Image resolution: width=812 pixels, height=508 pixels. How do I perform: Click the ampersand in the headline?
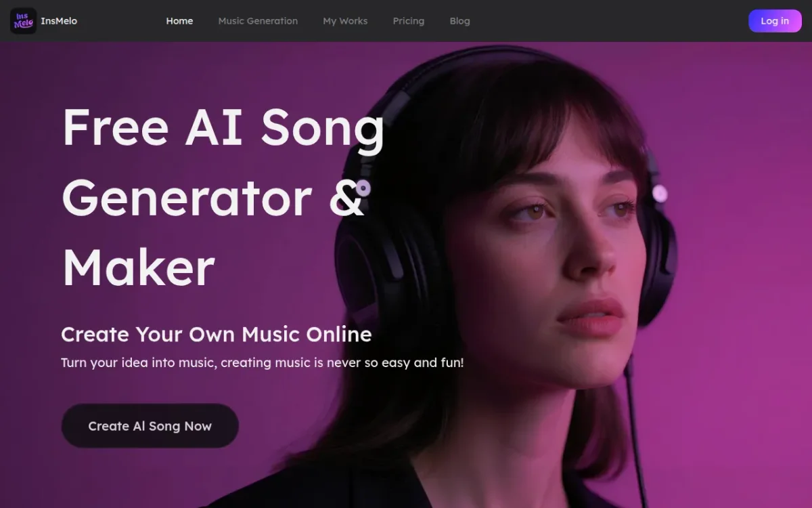pos(348,197)
